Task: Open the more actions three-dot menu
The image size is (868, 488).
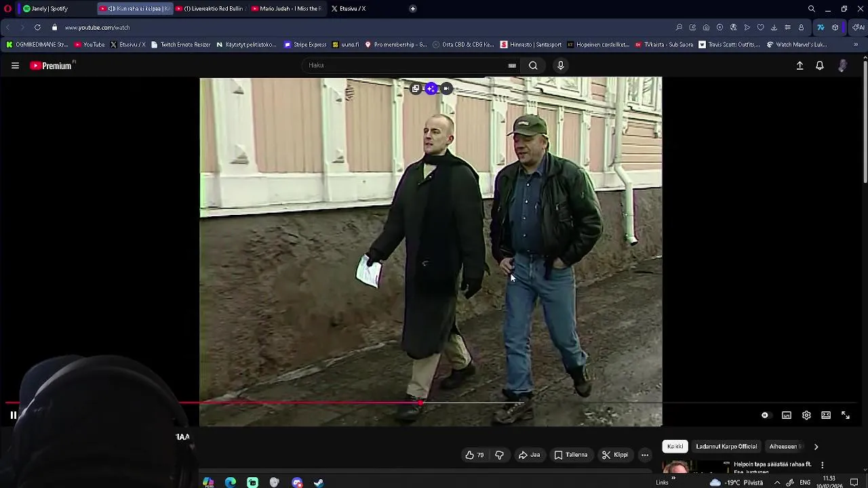Action: (x=646, y=455)
